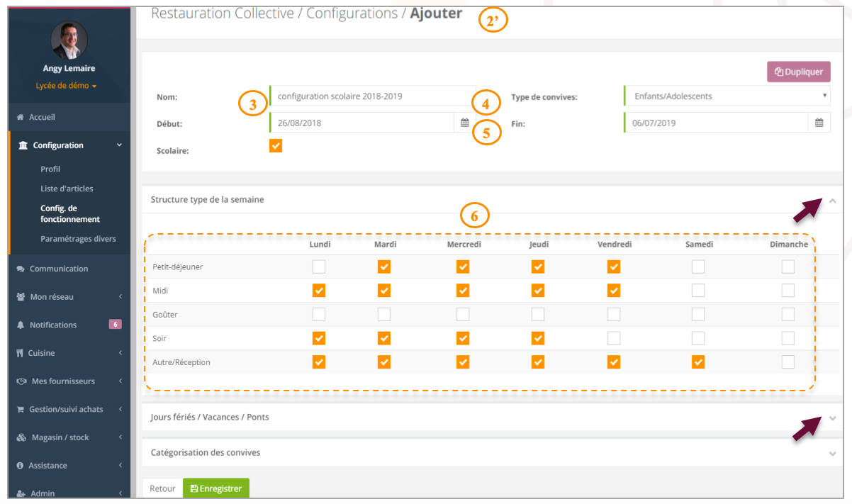Expand Jours fériés / Vacances / Ponts section
Screen dimensions: 852x504
coord(833,418)
